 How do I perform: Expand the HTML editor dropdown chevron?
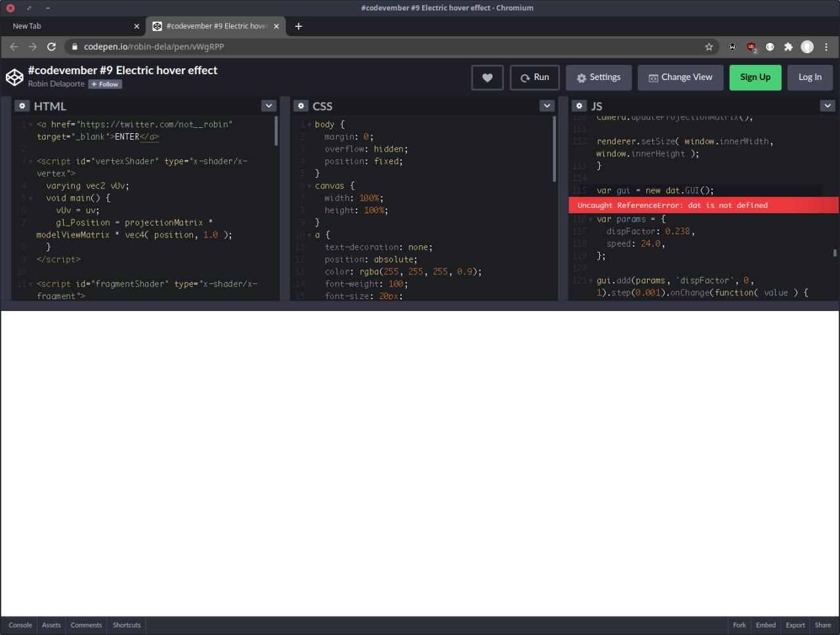(268, 106)
